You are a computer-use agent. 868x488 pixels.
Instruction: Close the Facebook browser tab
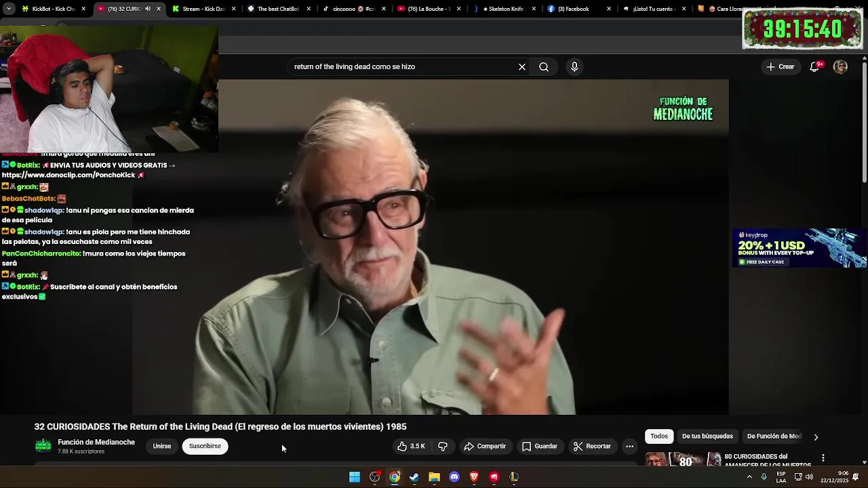tap(608, 9)
